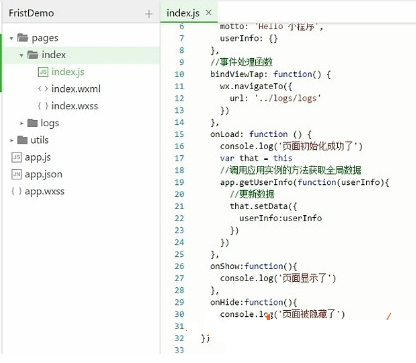Click the braces icon beside index.wxss
This screenshot has height=363, width=416.
pyautogui.click(x=43, y=106)
